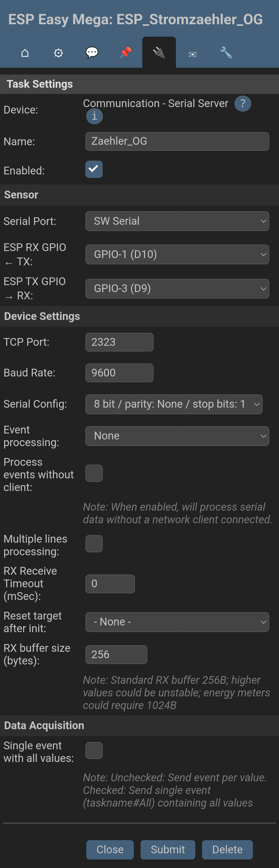Toggle Multiple lines processing checkbox
This screenshot has width=279, height=868.
(x=94, y=543)
